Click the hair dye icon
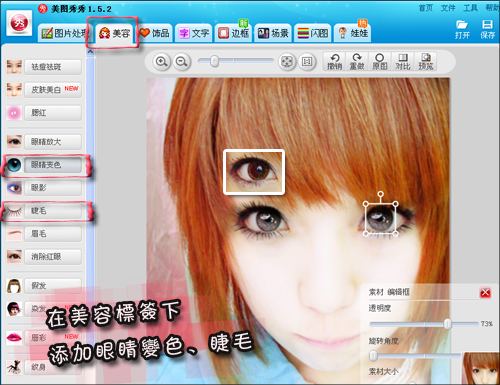Viewport: 500px width, 385px height. point(14,309)
